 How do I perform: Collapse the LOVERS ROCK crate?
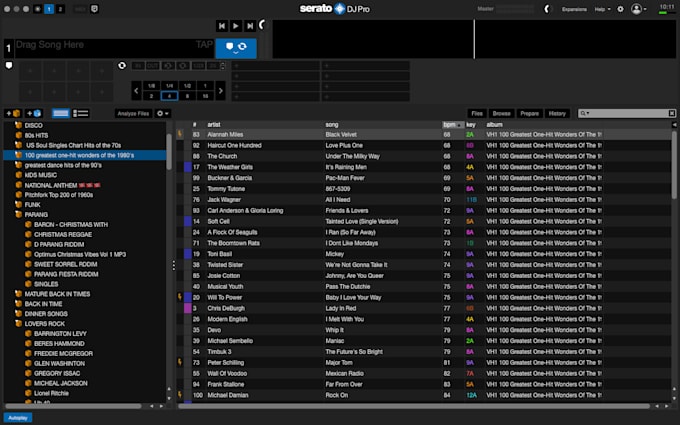[18, 324]
